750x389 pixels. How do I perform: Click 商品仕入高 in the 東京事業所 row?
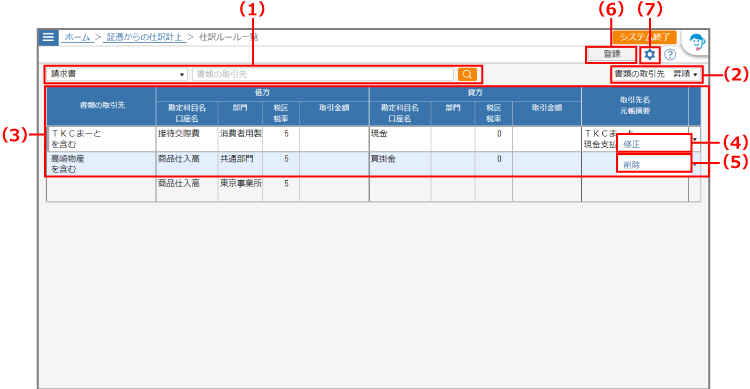coord(187,189)
